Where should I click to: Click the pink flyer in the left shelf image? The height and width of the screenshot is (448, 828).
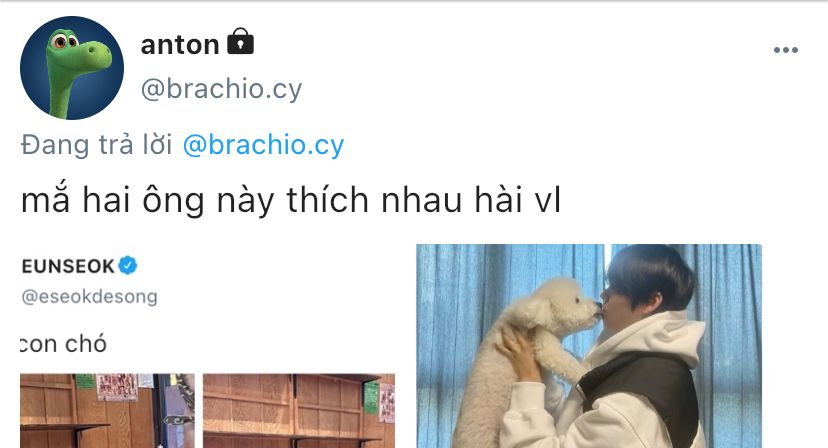pyautogui.click(x=117, y=387)
